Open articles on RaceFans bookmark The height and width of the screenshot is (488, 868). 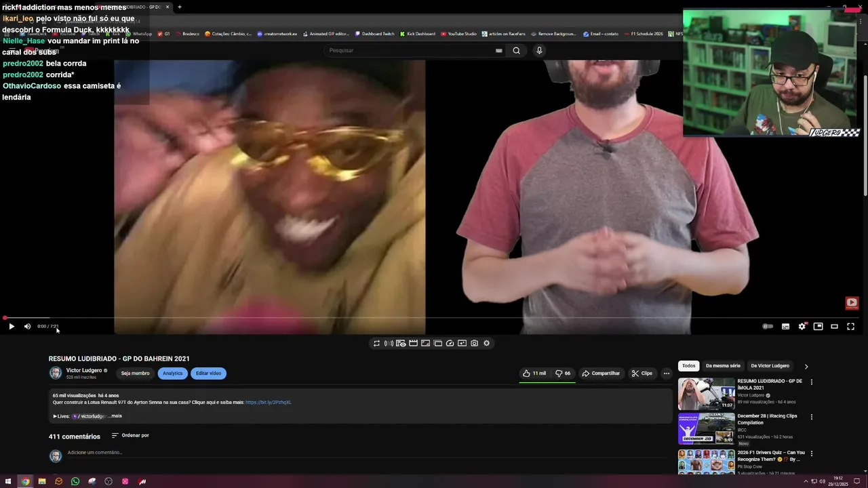tap(504, 34)
